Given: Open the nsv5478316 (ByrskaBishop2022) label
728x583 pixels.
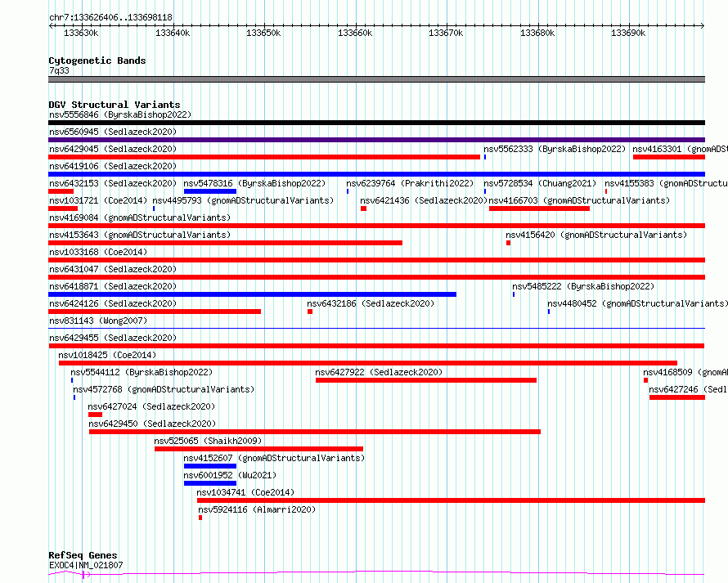Looking at the screenshot, I should pos(254,183).
